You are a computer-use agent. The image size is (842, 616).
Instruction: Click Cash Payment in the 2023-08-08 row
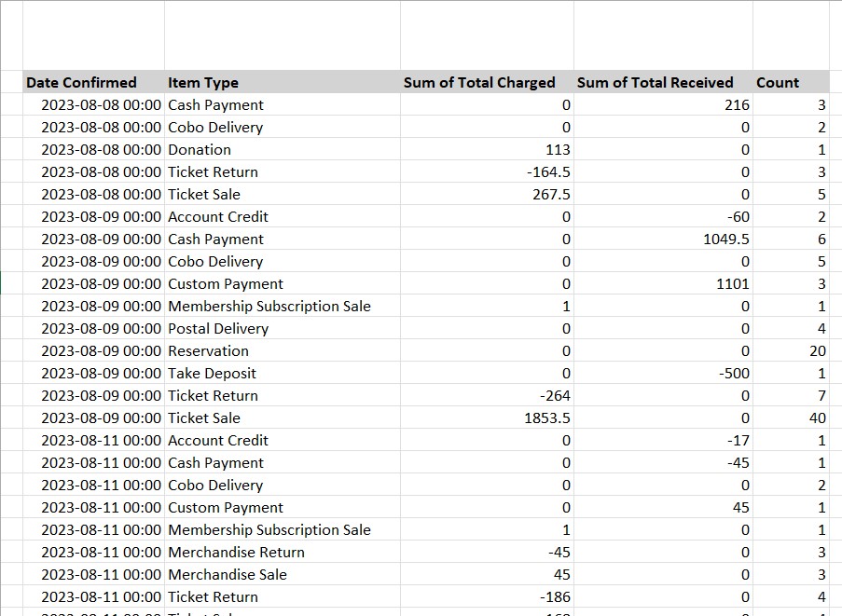coord(282,104)
